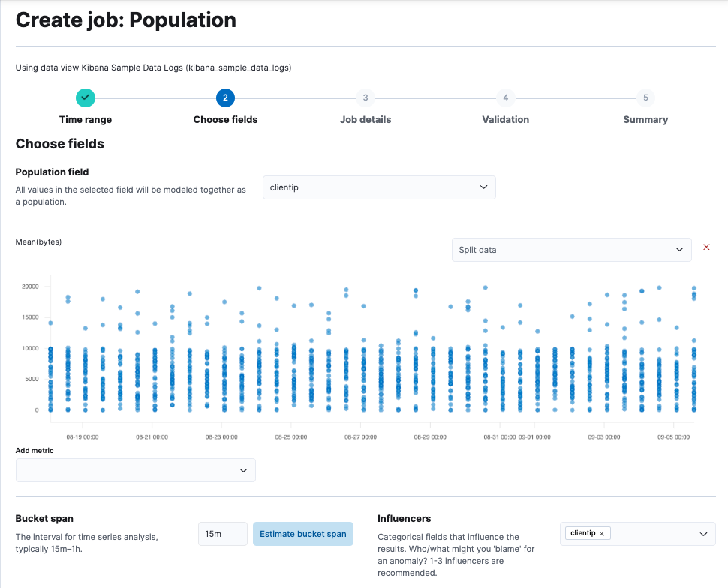Open the Split data dropdown
The height and width of the screenshot is (588, 728).
pos(570,249)
